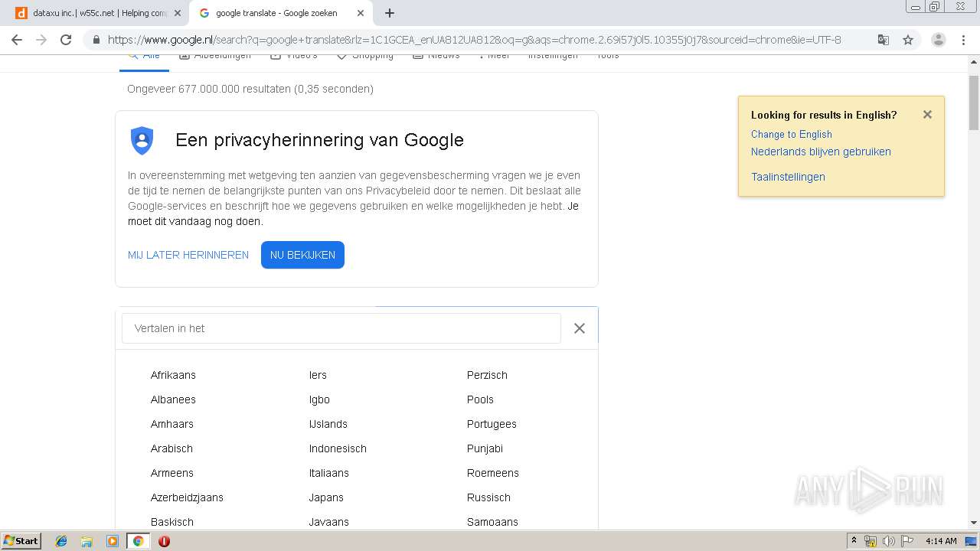Image resolution: width=980 pixels, height=551 pixels.
Task: Close the language picker with X
Action: [x=580, y=328]
